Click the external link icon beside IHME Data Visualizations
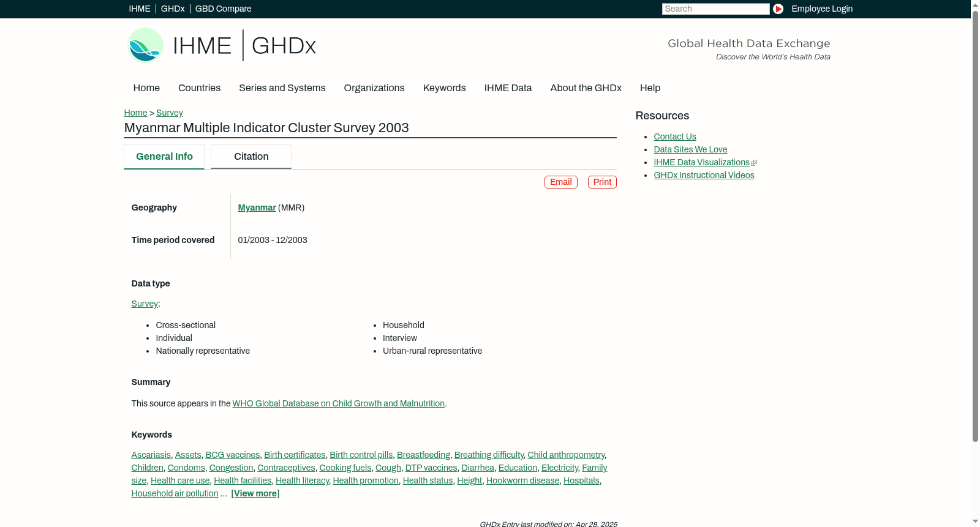 click(754, 163)
